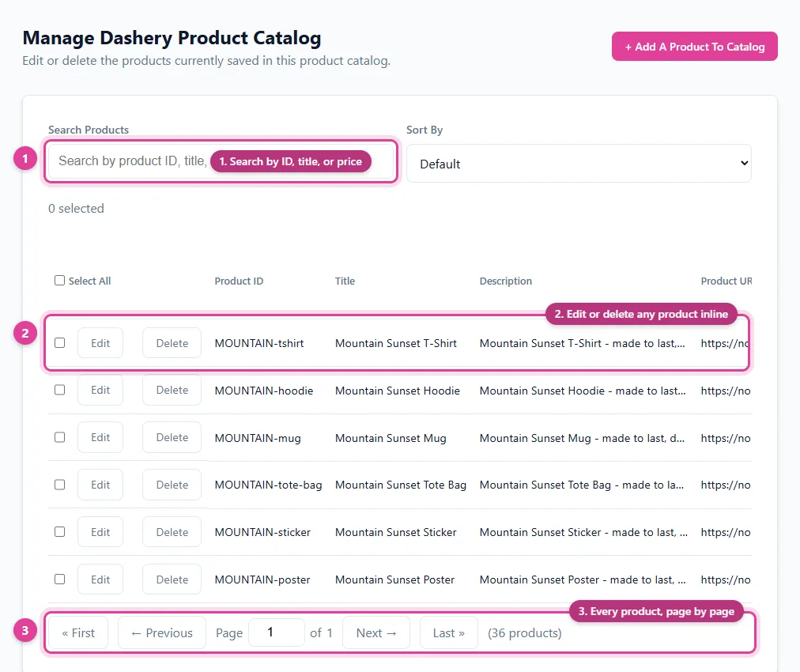Delete the MOUNTAIN-hoodie product

pyautogui.click(x=172, y=390)
